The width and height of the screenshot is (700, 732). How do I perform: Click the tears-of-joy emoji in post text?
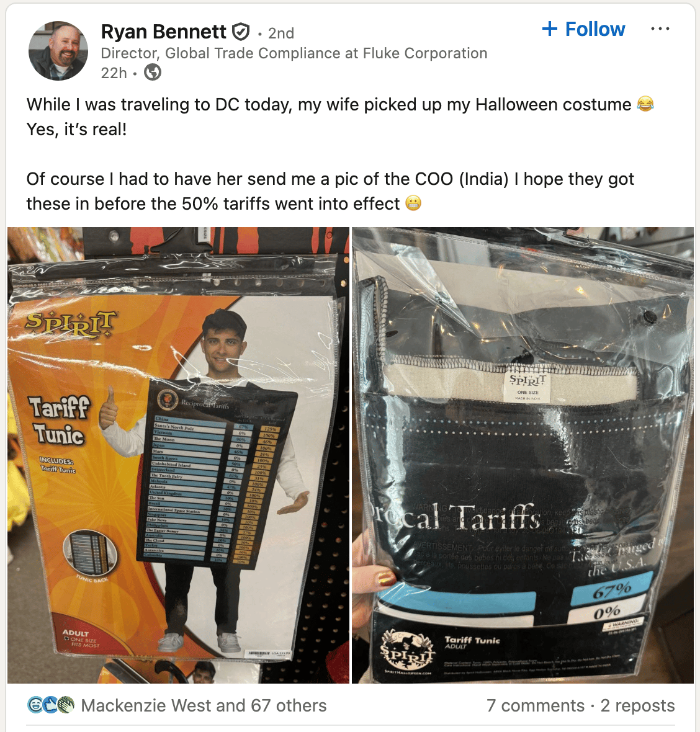pos(645,104)
